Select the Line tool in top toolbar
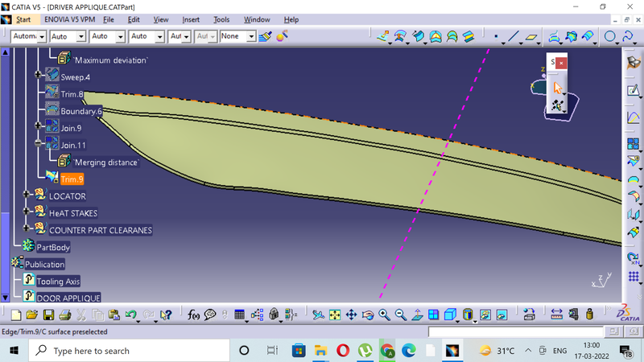 (x=513, y=36)
